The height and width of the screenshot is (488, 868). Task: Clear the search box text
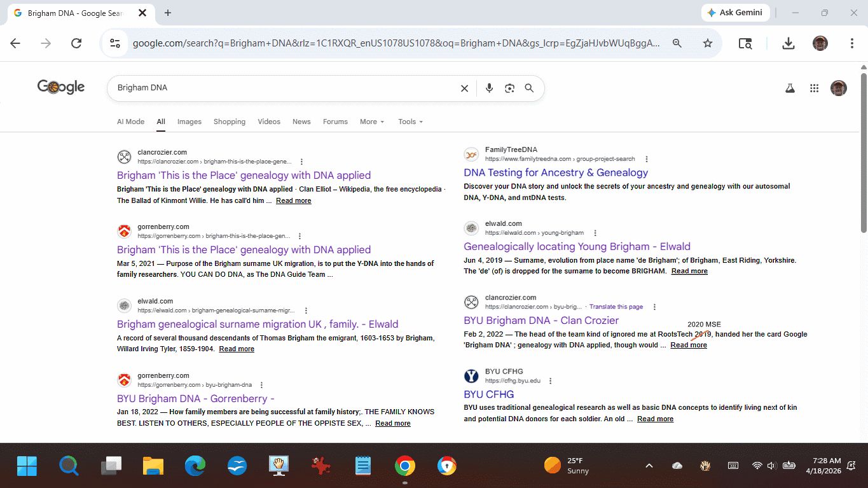(x=464, y=88)
